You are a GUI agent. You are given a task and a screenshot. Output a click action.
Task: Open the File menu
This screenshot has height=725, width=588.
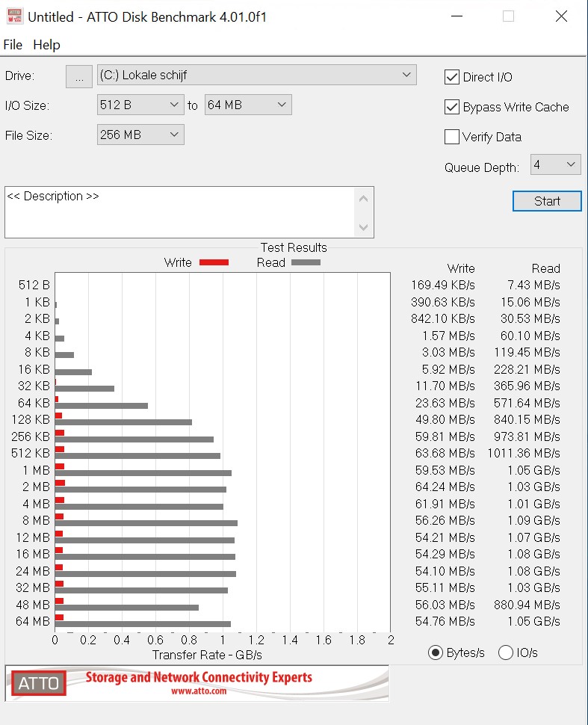13,45
